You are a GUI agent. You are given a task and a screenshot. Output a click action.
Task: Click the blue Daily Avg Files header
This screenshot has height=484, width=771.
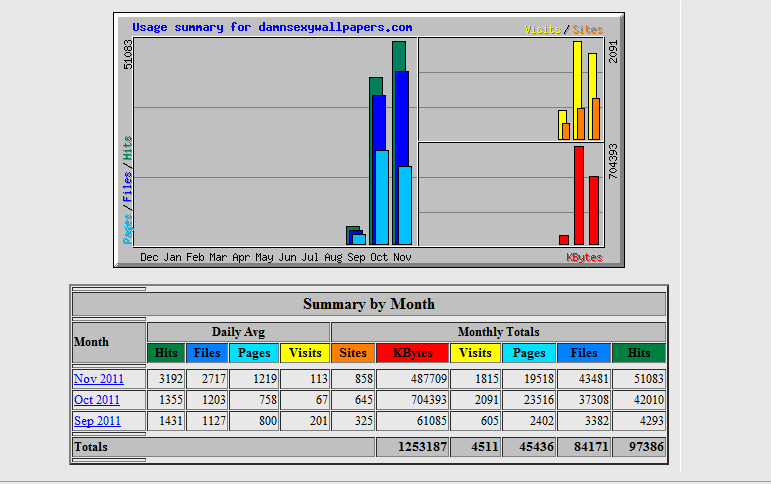(207, 353)
